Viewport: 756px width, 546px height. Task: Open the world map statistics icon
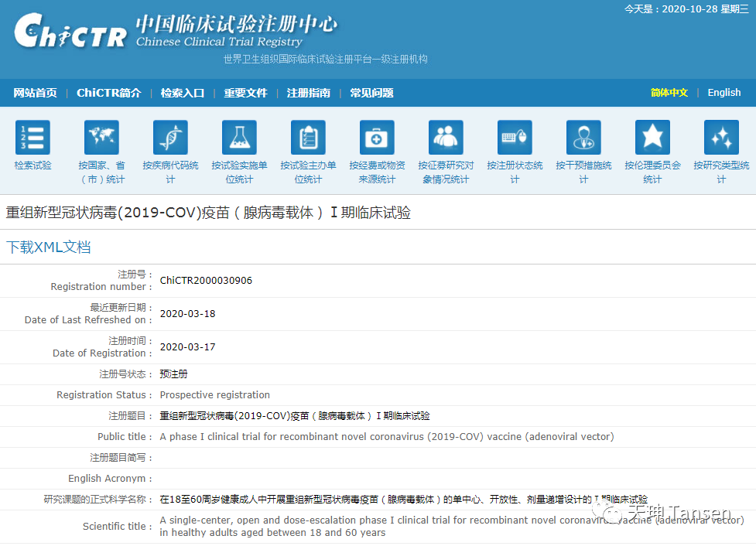pos(101,138)
